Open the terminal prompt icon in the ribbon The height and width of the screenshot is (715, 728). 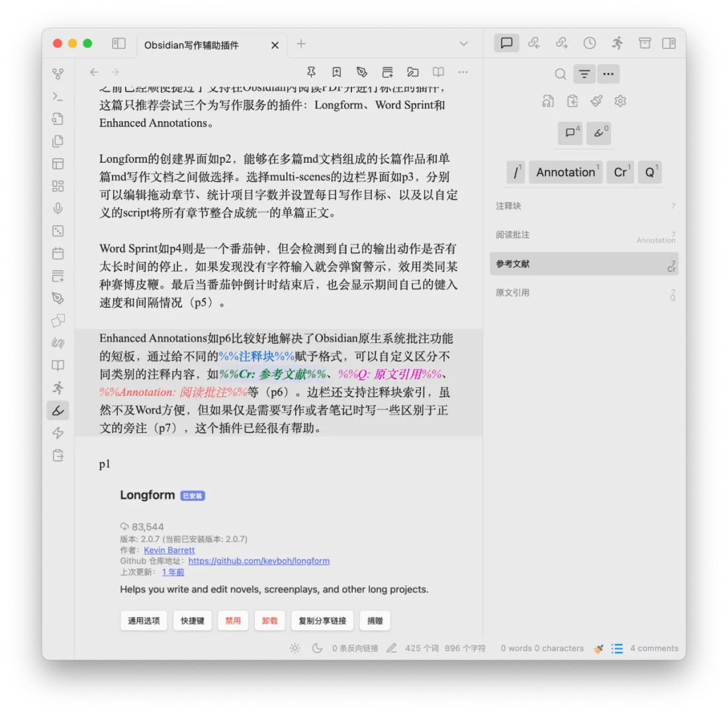point(58,97)
